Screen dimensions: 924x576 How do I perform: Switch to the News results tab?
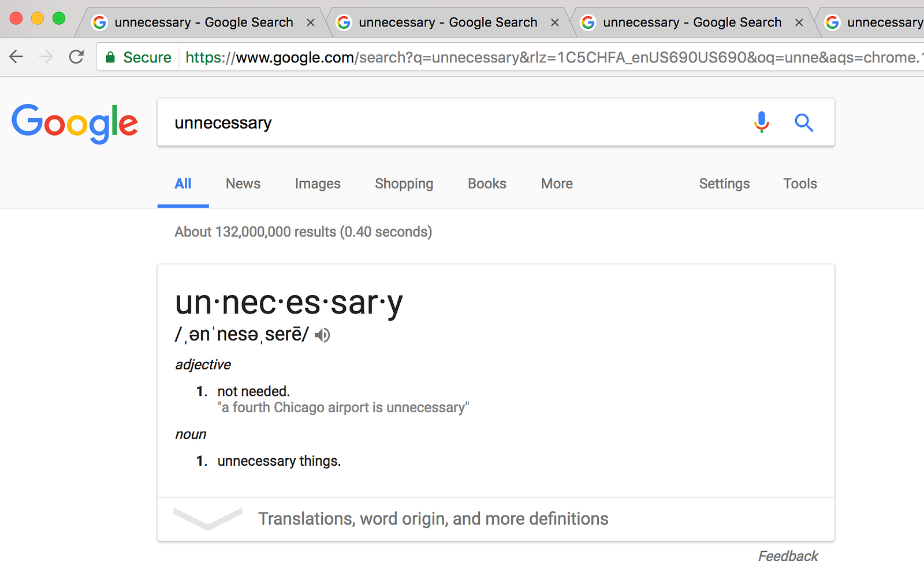243,184
